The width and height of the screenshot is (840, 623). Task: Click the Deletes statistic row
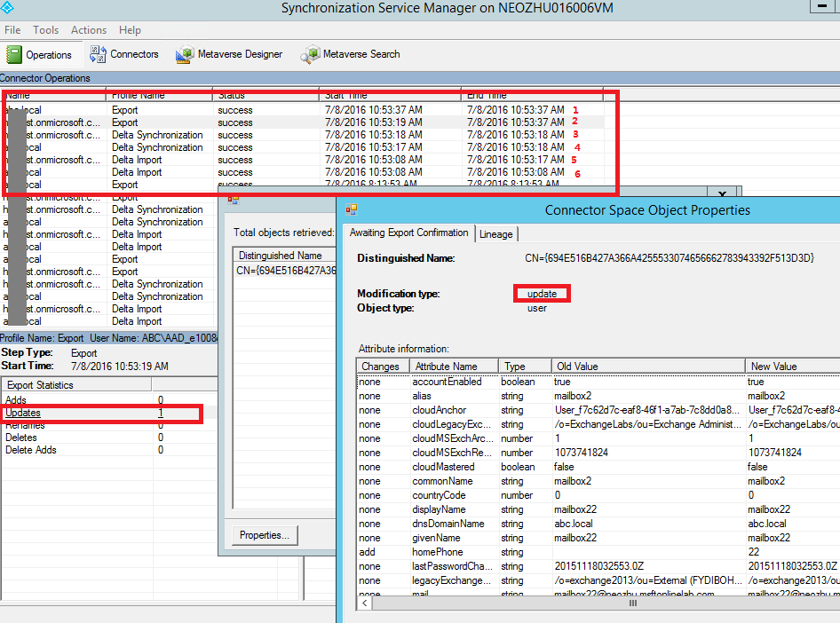click(110, 438)
